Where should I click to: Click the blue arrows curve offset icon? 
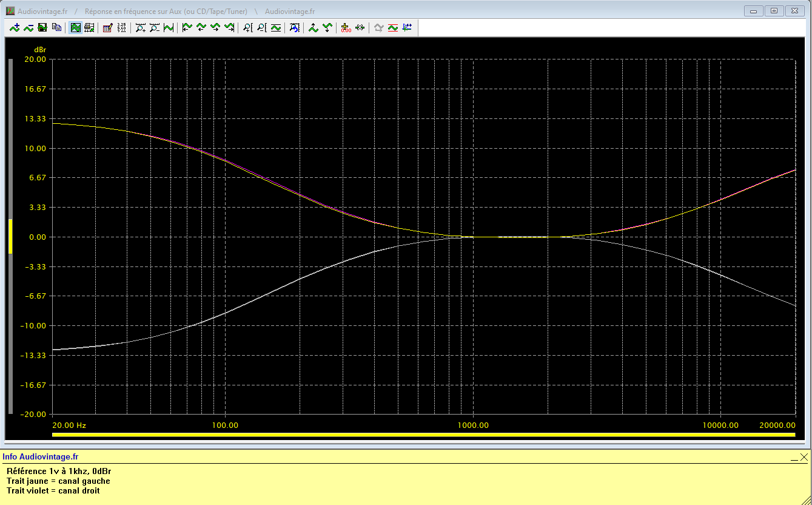tap(407, 27)
